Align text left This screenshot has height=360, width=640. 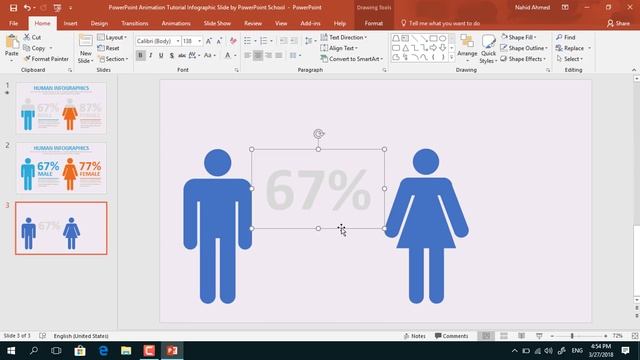tap(248, 55)
